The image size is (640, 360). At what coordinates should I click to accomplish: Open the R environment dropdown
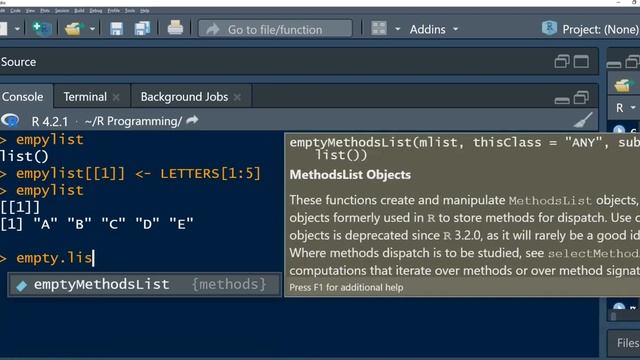tap(625, 108)
